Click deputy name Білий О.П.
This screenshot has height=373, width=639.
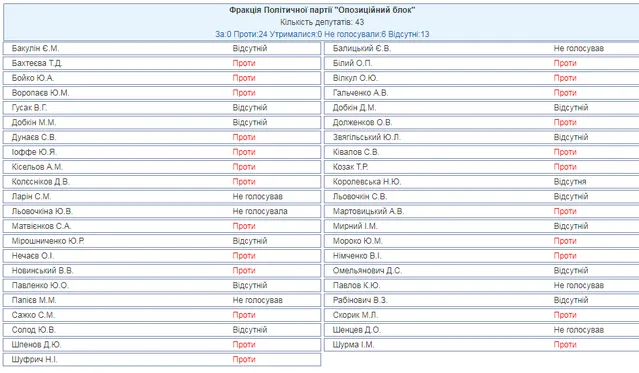click(353, 63)
